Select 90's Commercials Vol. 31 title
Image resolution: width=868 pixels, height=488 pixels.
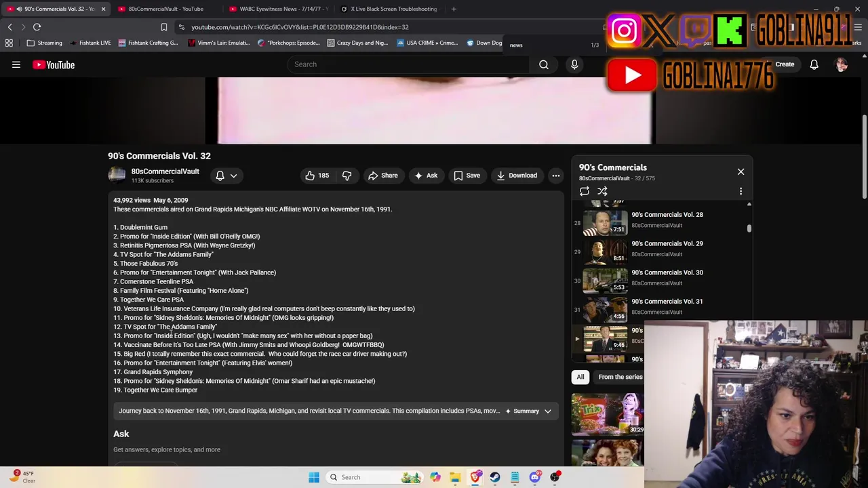(x=667, y=302)
